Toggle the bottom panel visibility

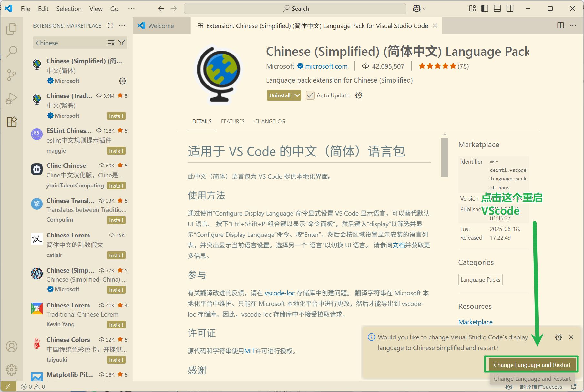497,9
